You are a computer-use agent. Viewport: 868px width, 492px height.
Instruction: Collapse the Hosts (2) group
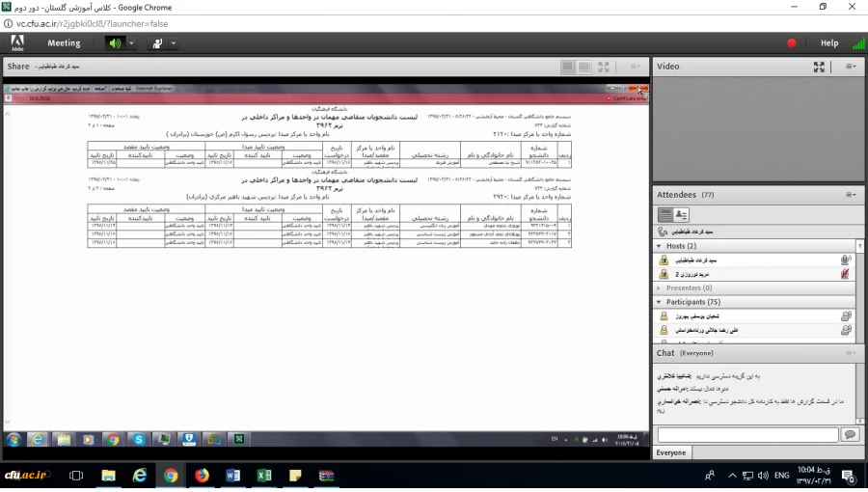tap(659, 246)
